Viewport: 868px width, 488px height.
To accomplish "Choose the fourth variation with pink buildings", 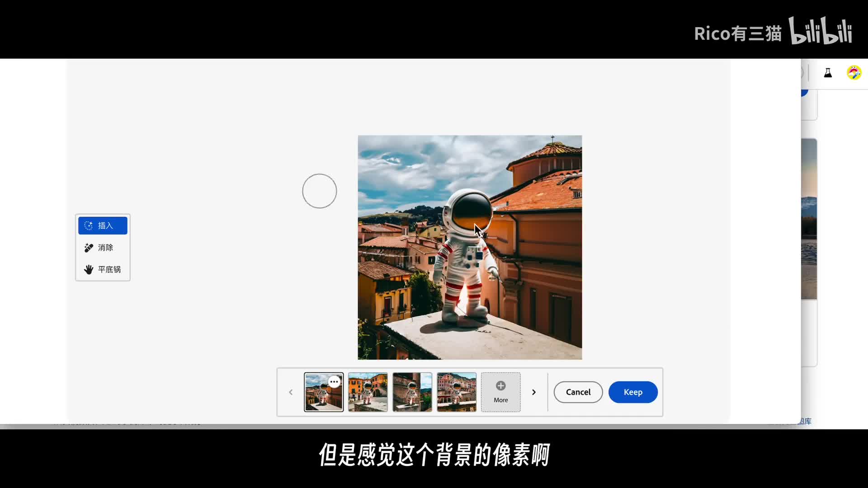I will [456, 392].
